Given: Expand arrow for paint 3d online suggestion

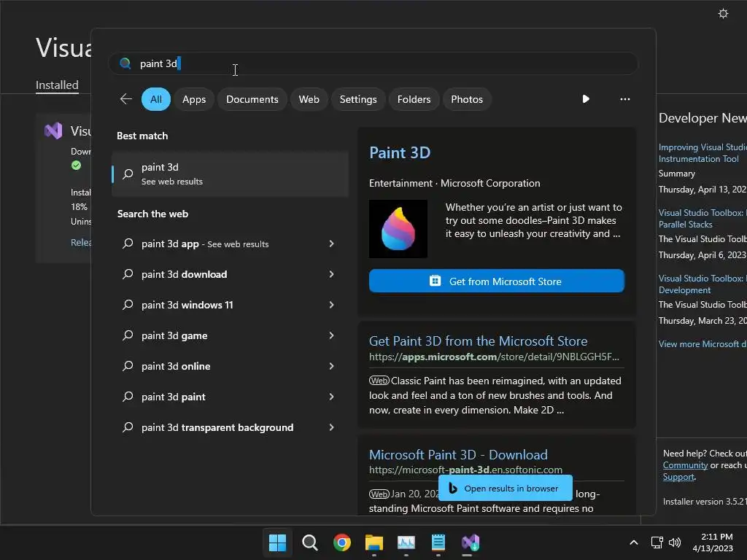Looking at the screenshot, I should [x=332, y=366].
